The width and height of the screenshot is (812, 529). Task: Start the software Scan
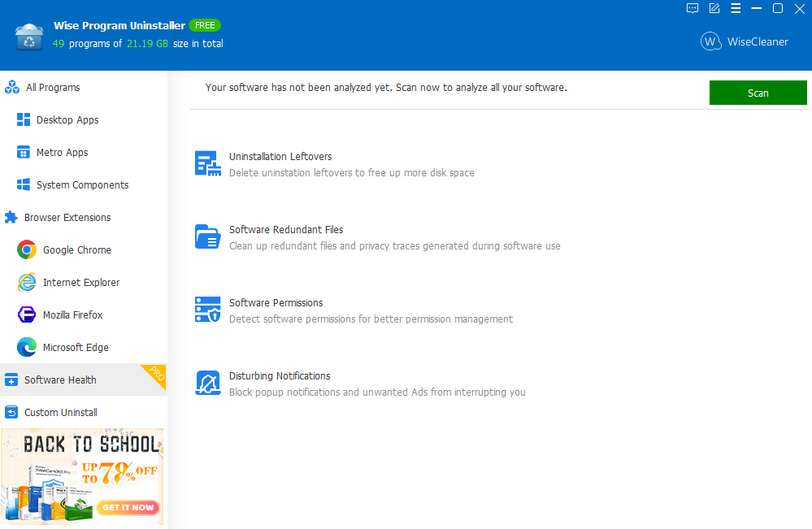coord(758,93)
